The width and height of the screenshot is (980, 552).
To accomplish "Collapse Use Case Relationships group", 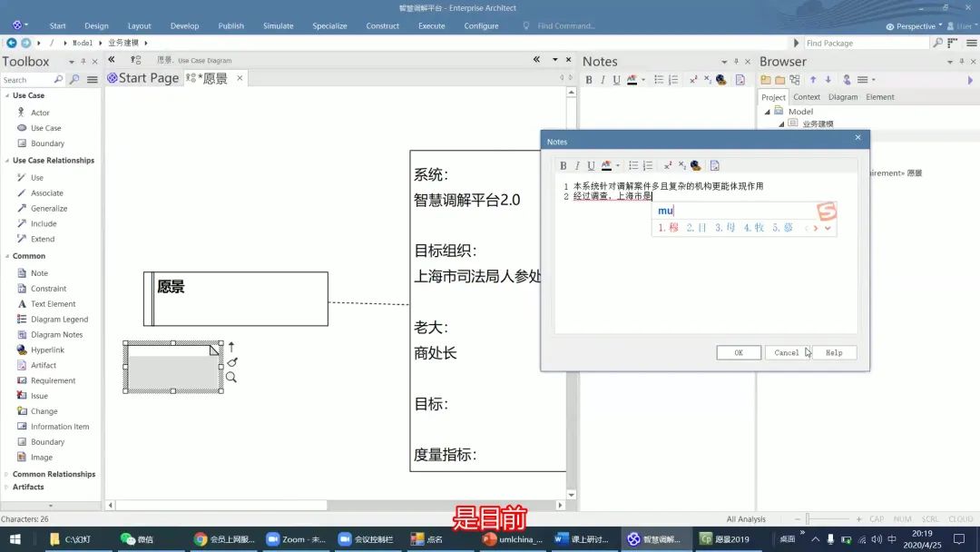I will tap(7, 161).
